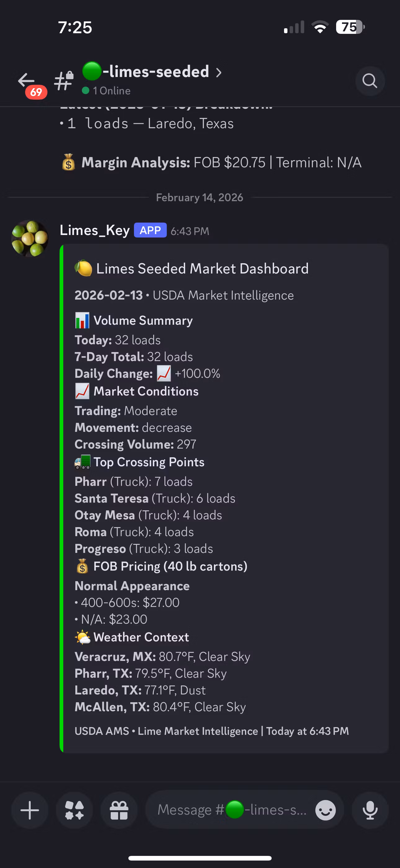Image resolution: width=400 pixels, height=868 pixels.
Task: Open the apps launcher icon
Action: 74,810
